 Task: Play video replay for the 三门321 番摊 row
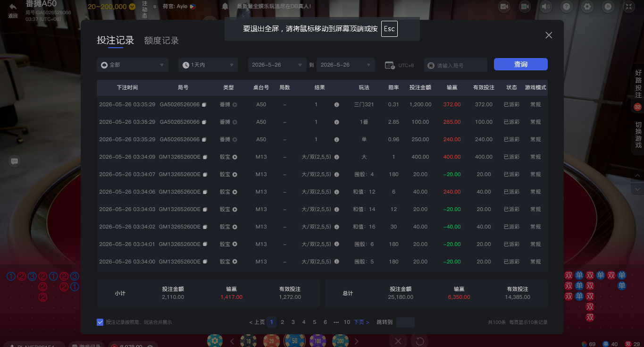click(x=235, y=104)
